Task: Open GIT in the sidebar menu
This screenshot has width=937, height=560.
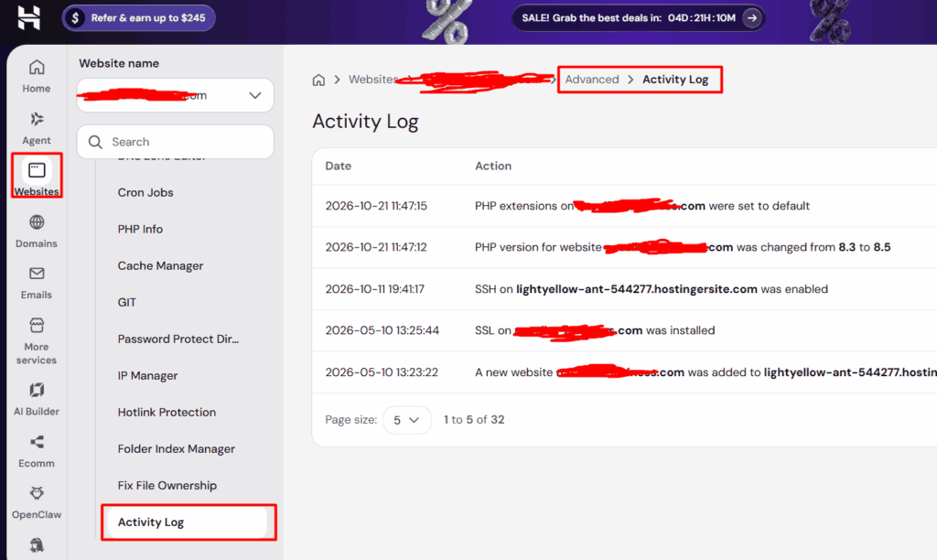Action: pyautogui.click(x=126, y=302)
